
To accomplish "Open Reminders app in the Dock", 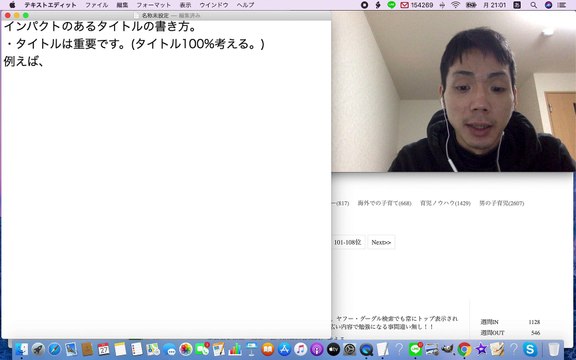I will tap(137, 349).
